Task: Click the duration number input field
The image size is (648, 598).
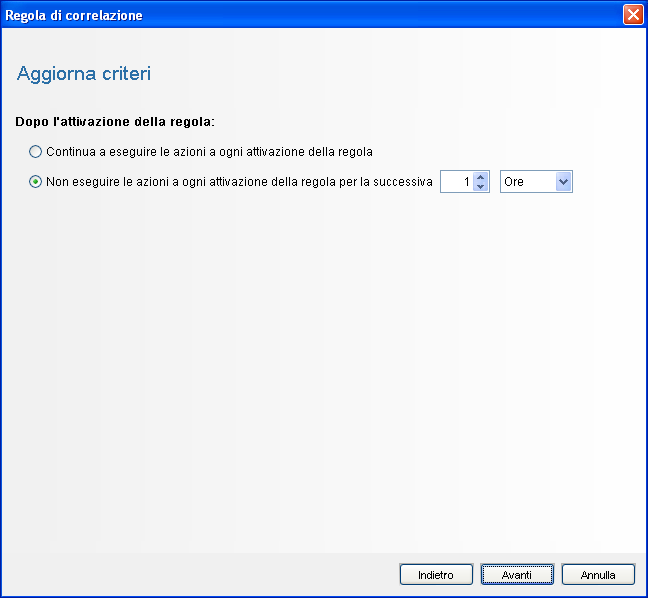Action: click(x=457, y=181)
